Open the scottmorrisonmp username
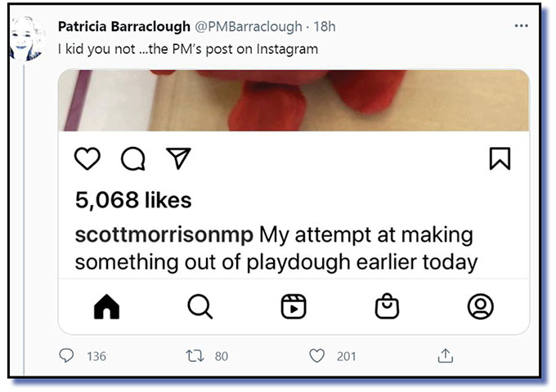The width and height of the screenshot is (556, 392). click(164, 234)
